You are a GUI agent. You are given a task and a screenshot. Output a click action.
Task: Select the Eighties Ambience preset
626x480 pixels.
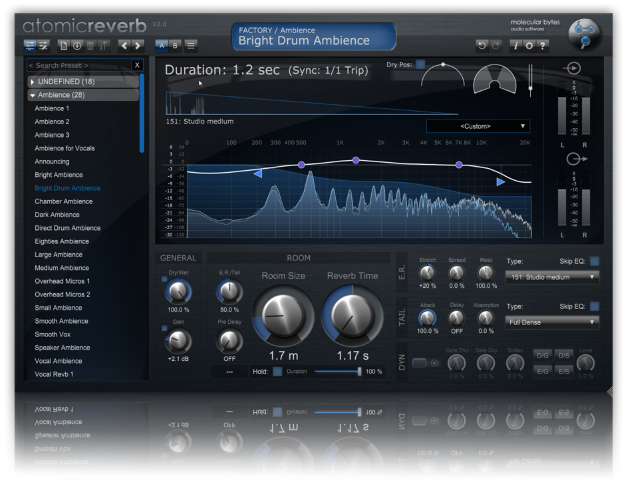point(62,241)
